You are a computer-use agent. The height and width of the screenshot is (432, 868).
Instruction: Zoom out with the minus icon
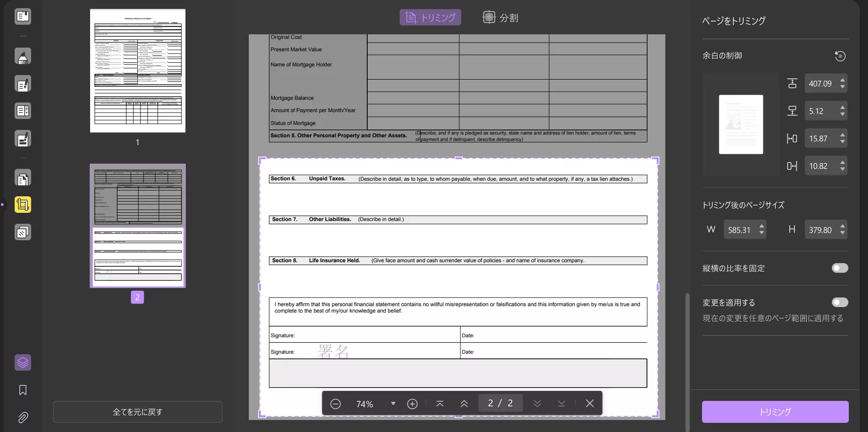(x=335, y=404)
